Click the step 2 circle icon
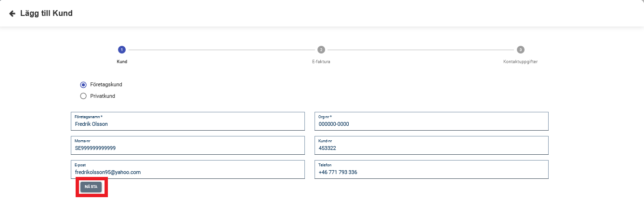644x202 pixels. [321, 50]
